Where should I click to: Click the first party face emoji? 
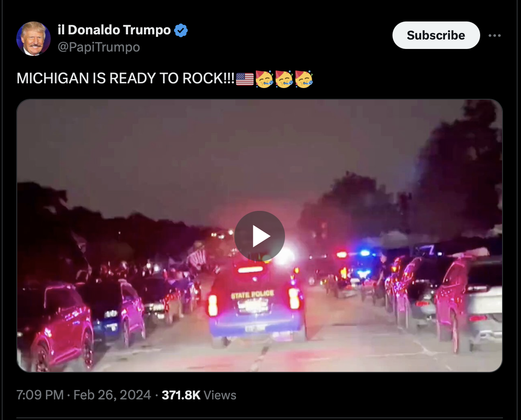pyautogui.click(x=264, y=79)
